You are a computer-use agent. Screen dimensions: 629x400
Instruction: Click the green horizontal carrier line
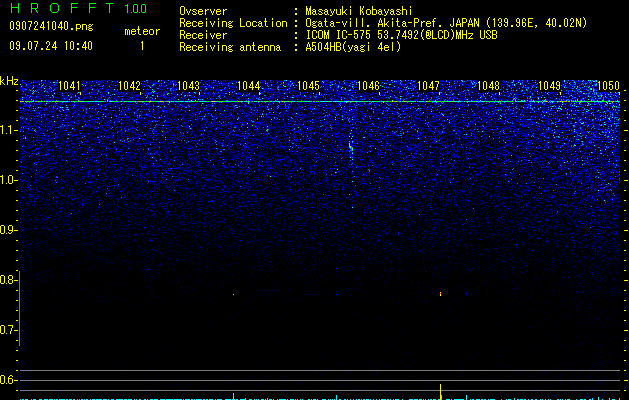[x=320, y=102]
